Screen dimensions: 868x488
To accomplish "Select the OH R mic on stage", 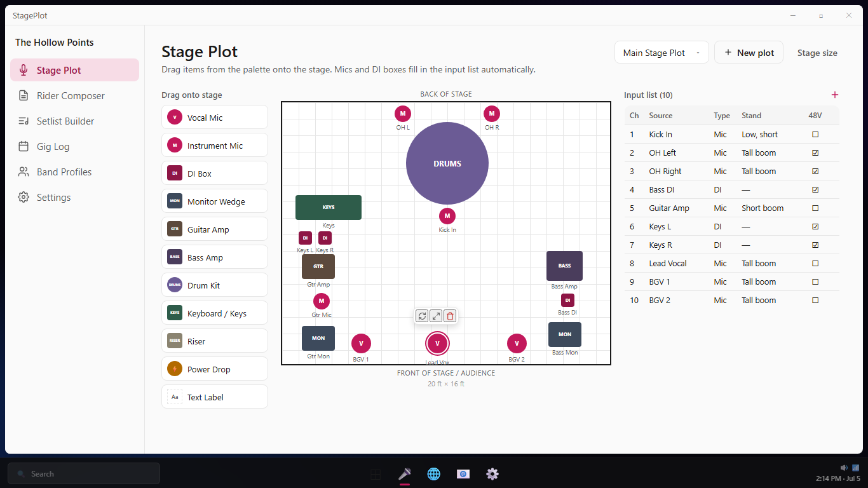I will (x=492, y=114).
